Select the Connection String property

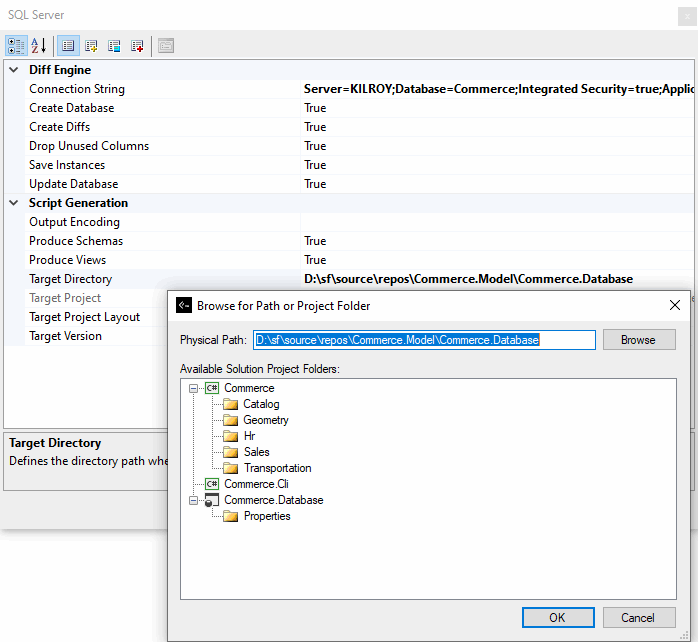(x=77, y=89)
